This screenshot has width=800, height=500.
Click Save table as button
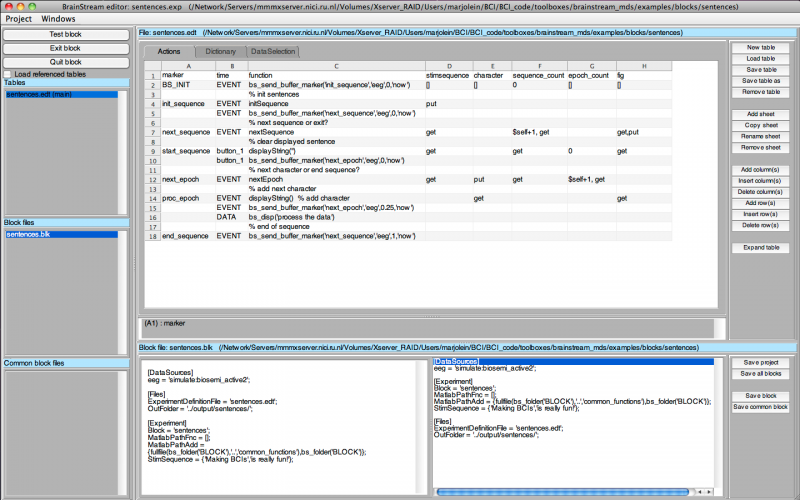[x=760, y=80]
